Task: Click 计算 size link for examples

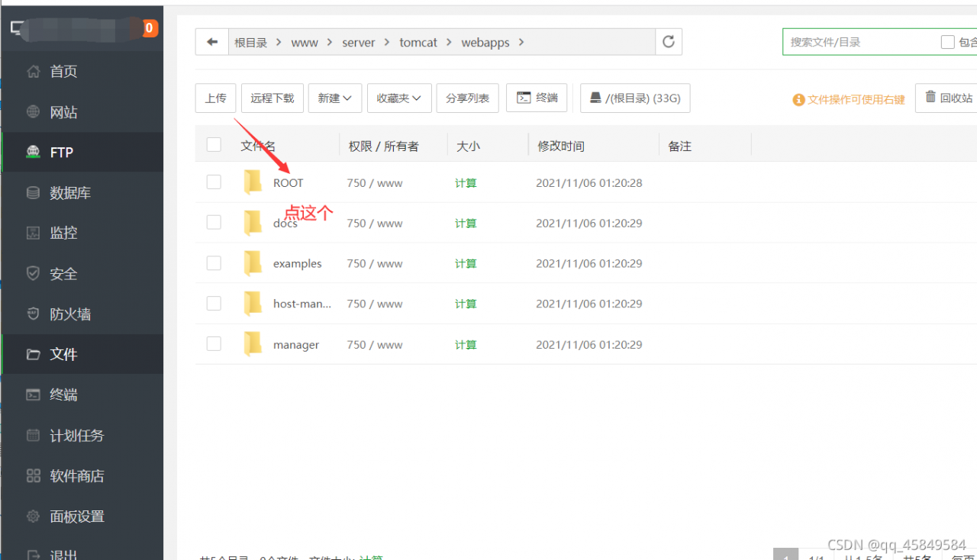Action: point(466,264)
